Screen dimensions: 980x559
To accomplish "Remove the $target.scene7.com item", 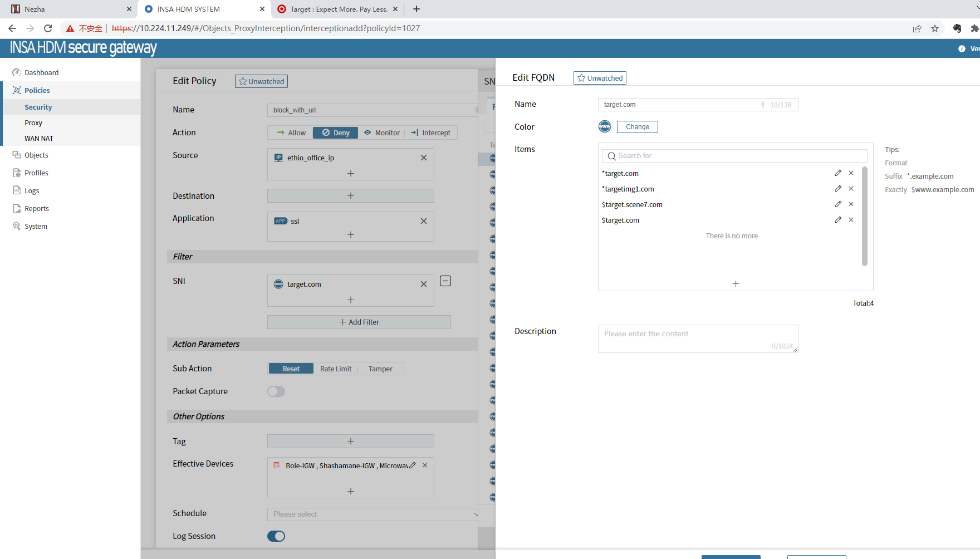I will (x=851, y=204).
